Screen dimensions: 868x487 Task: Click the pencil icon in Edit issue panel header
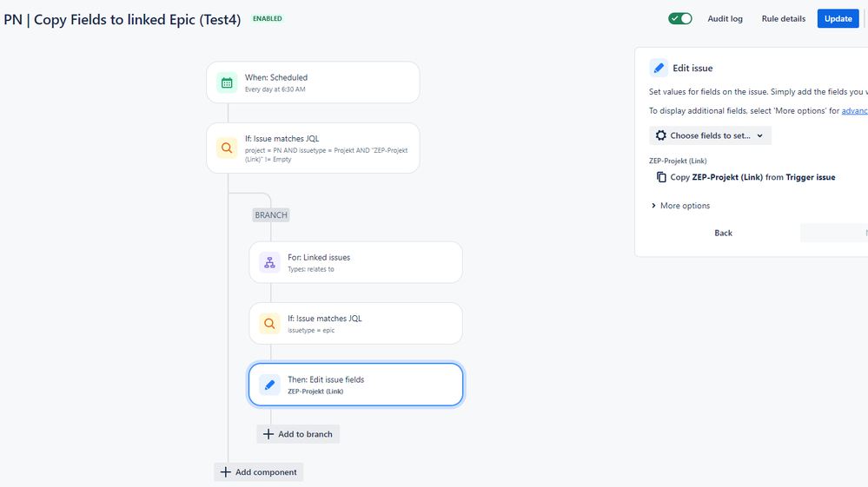(x=659, y=68)
